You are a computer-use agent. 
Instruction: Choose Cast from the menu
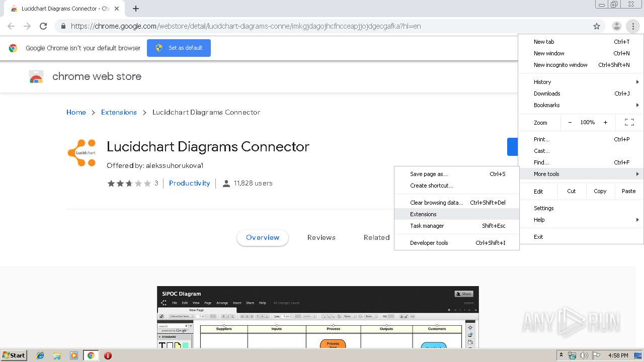tap(581, 151)
